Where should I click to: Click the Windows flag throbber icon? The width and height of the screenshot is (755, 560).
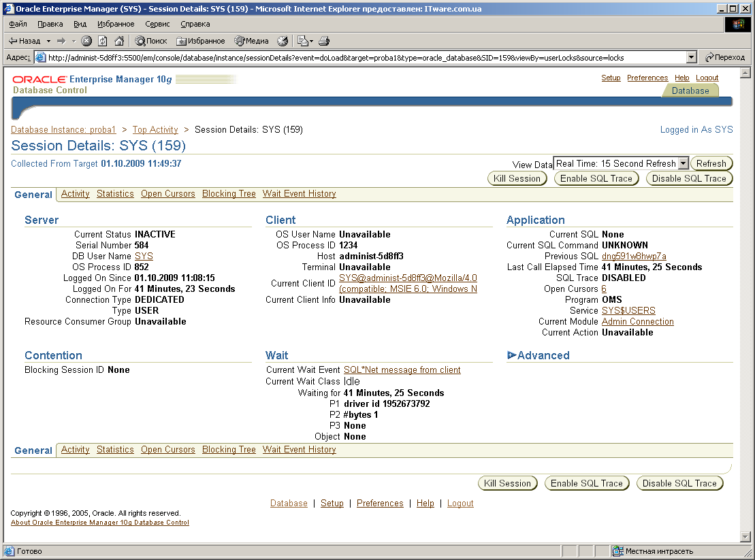738,24
